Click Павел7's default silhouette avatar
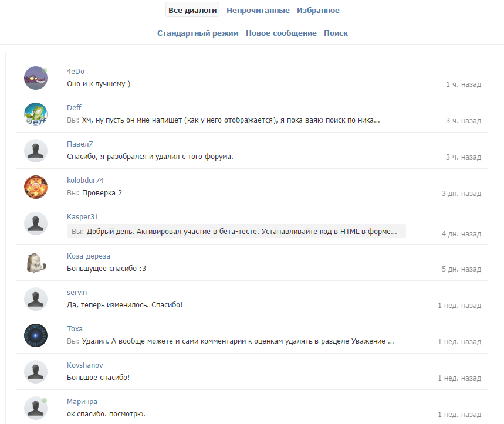Viewport: 504px width, 424px height. click(36, 150)
